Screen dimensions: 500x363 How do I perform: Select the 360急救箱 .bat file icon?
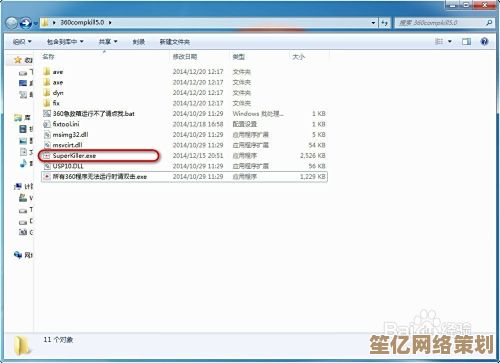pos(47,114)
